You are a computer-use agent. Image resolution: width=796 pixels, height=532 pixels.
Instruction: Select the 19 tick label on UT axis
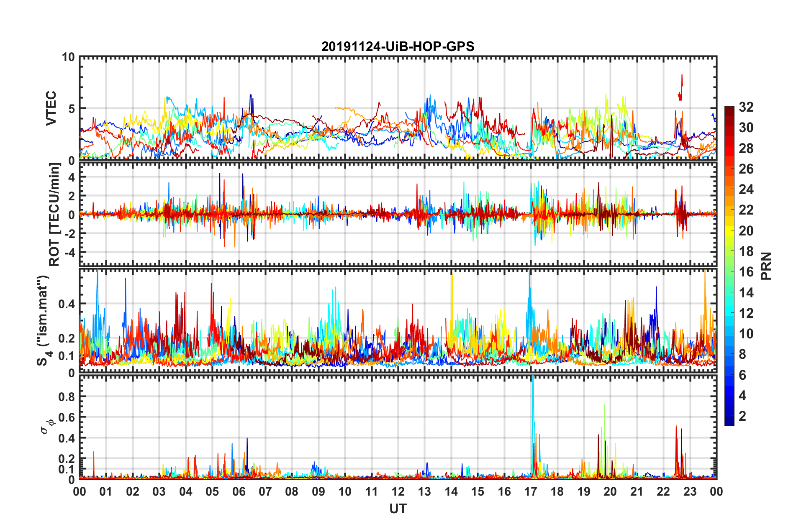pyautogui.click(x=584, y=491)
